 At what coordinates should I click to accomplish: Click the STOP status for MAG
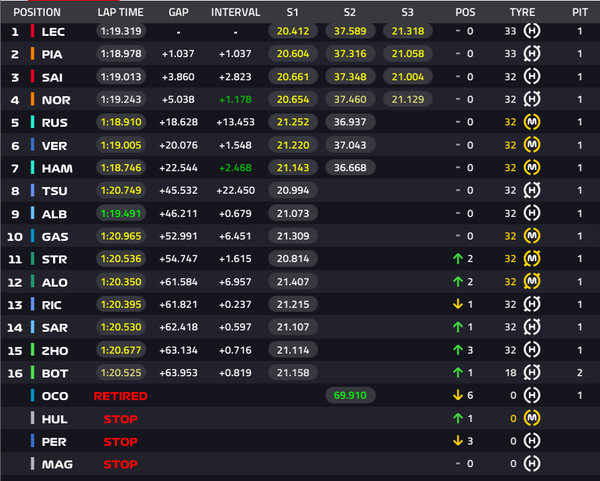121,464
